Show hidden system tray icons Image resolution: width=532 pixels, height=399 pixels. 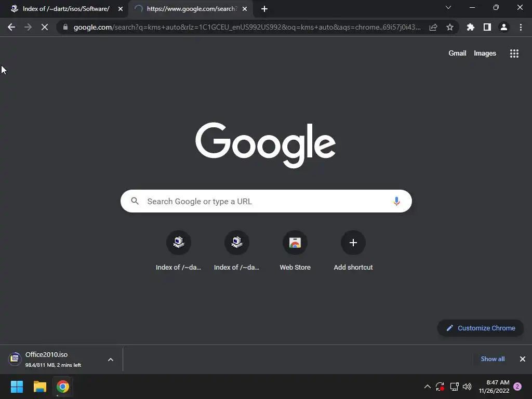pyautogui.click(x=428, y=387)
